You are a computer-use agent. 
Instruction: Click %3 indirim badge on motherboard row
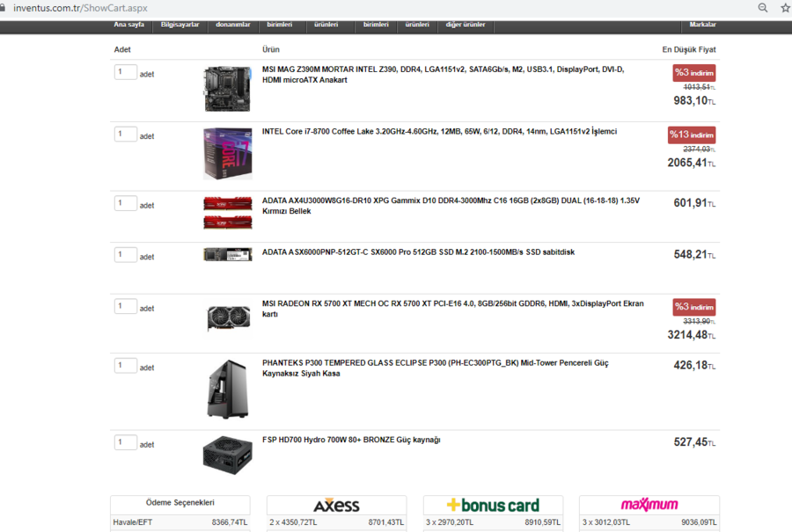coord(694,73)
